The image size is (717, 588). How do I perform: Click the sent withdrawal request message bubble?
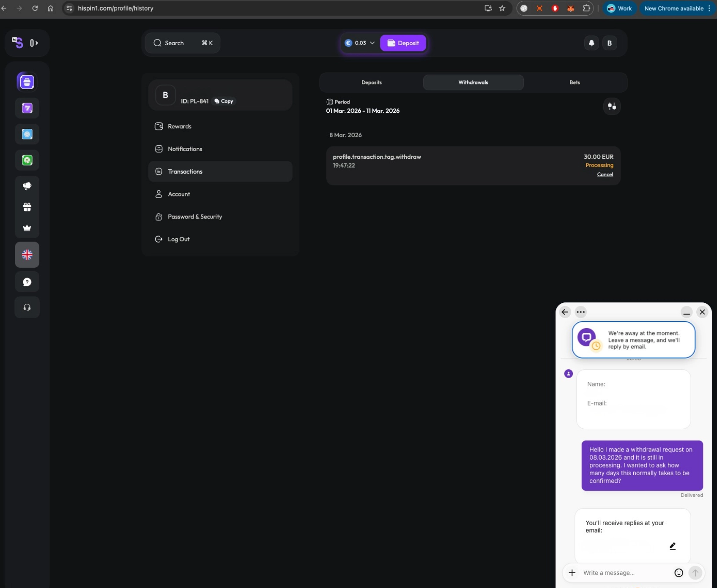(642, 465)
